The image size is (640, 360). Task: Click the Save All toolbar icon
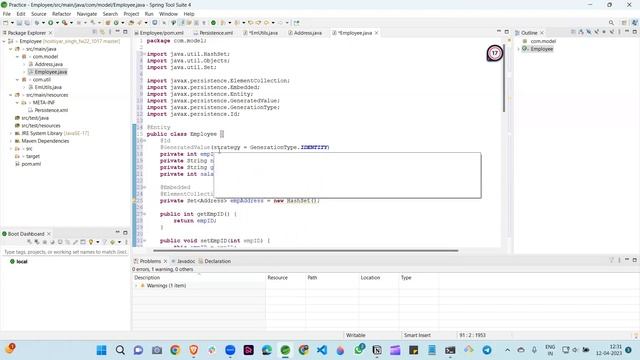27,23
